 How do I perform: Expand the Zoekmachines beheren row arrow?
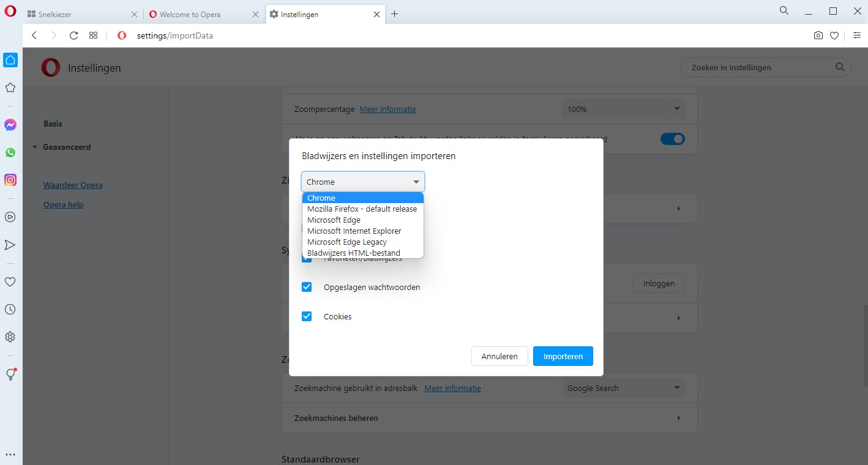point(678,418)
